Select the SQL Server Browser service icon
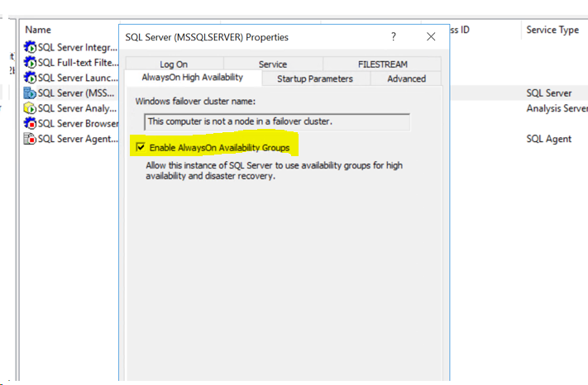The image size is (588, 385). coord(31,123)
